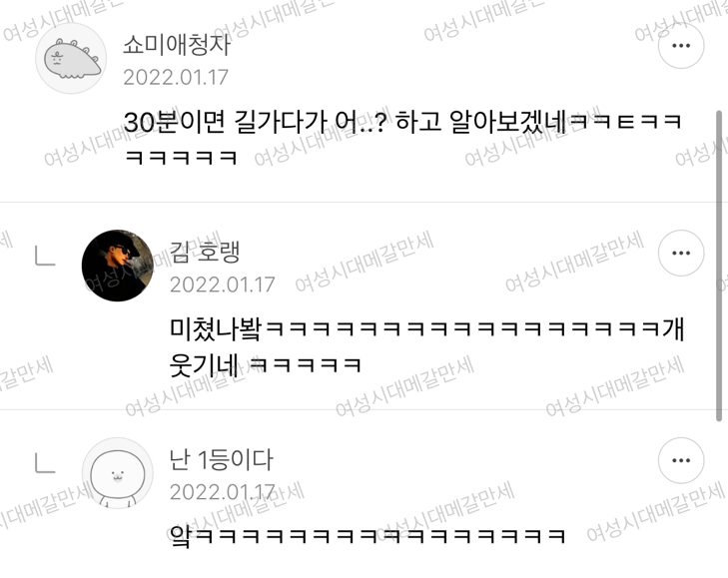Screen dimensions: 728x578
Task: Click 웃기네 on the reply's second line
Action: coord(204,364)
